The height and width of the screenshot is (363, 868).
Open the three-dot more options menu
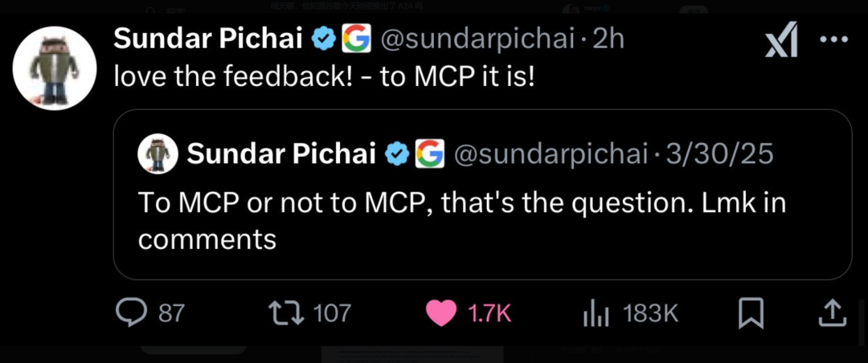(833, 41)
